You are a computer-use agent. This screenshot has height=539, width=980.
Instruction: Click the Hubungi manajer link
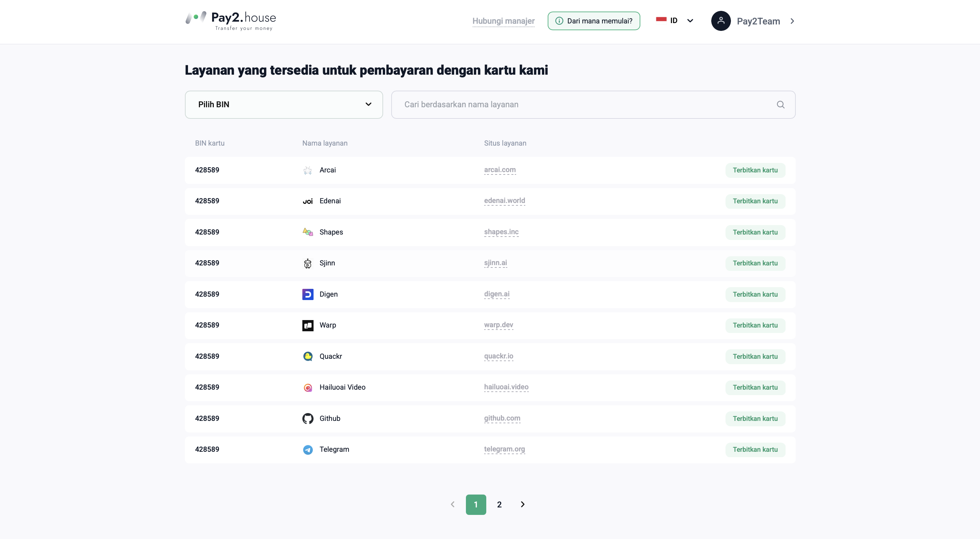click(503, 21)
